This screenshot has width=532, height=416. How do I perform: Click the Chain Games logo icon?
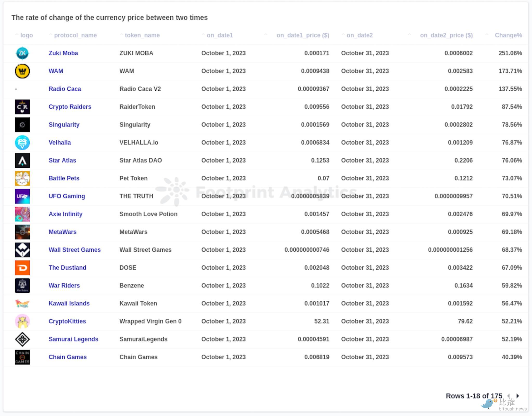point(22,357)
